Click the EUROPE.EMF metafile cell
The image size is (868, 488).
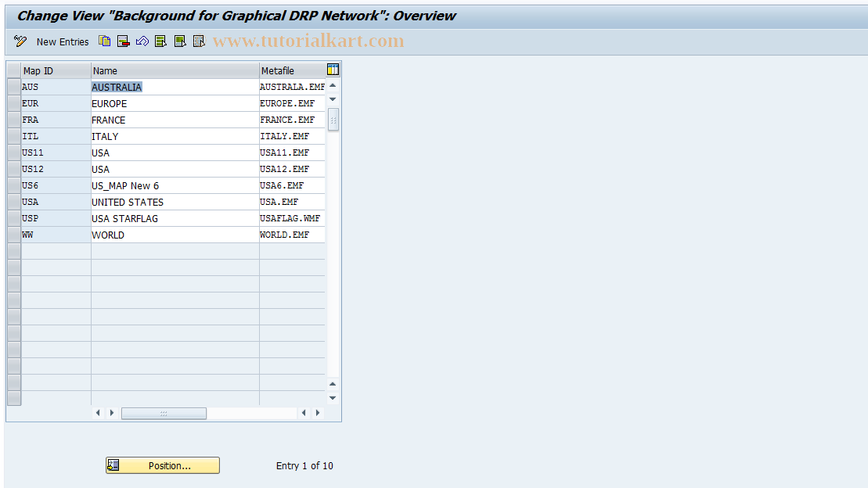[292, 103]
